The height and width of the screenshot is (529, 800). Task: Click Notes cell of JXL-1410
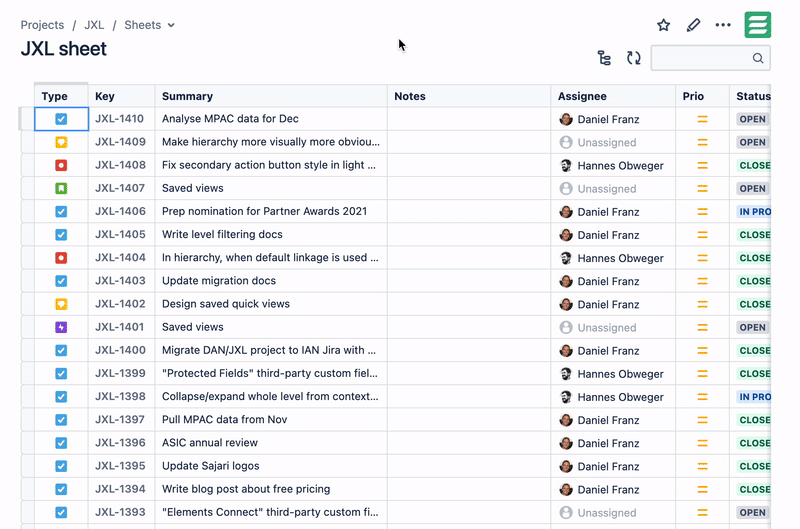(469, 119)
